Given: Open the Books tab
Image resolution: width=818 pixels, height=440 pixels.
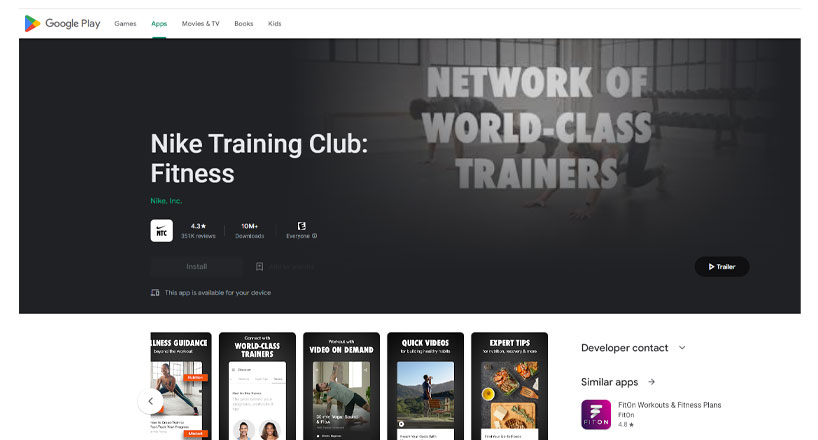Looking at the screenshot, I should tap(244, 23).
